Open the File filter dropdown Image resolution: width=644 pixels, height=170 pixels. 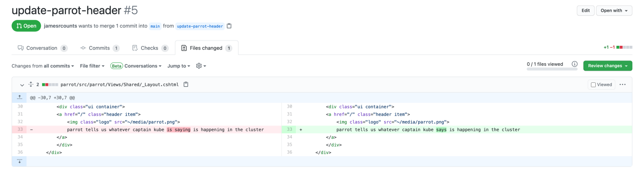coord(92,66)
